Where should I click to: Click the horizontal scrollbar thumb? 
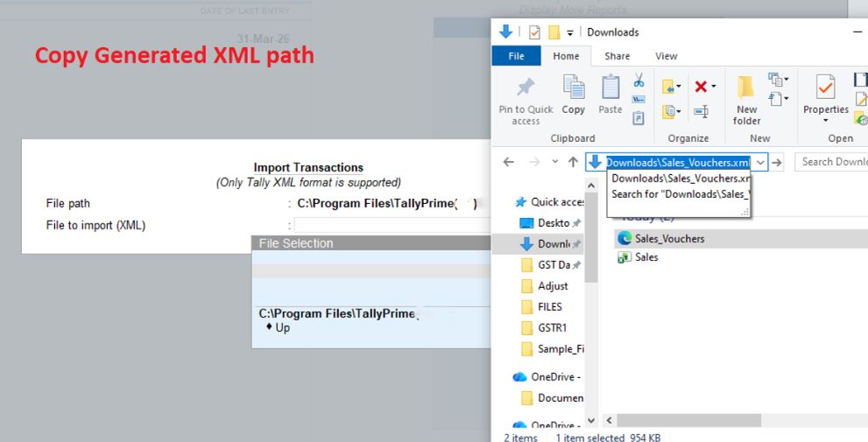(689, 420)
